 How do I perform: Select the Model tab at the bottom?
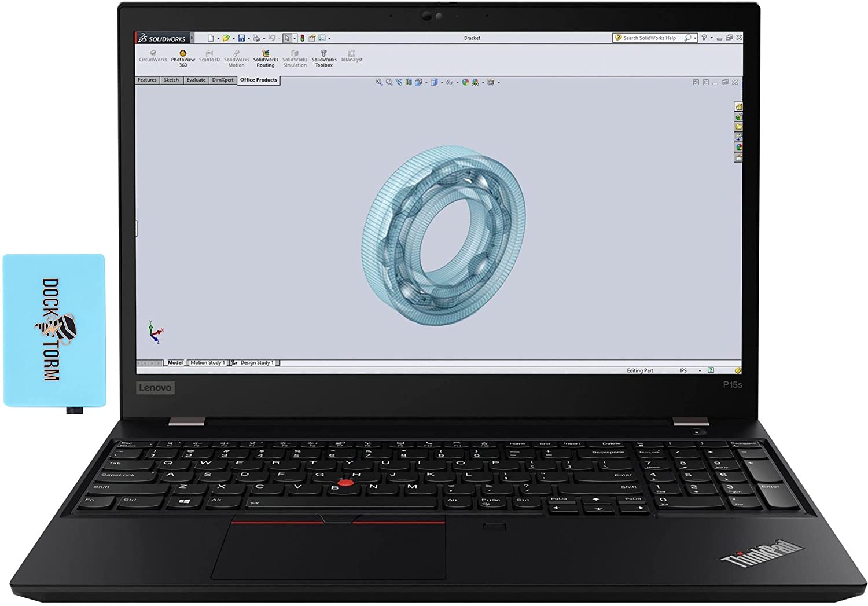coord(175,363)
